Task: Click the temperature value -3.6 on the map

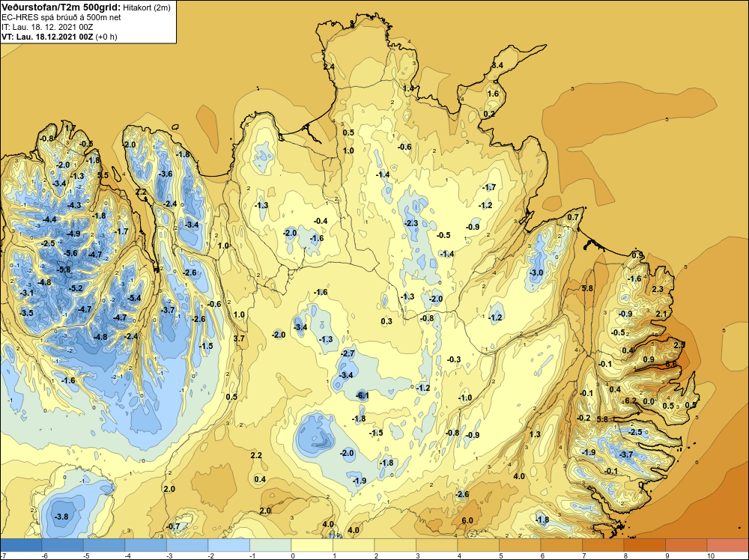Action: 166,174
